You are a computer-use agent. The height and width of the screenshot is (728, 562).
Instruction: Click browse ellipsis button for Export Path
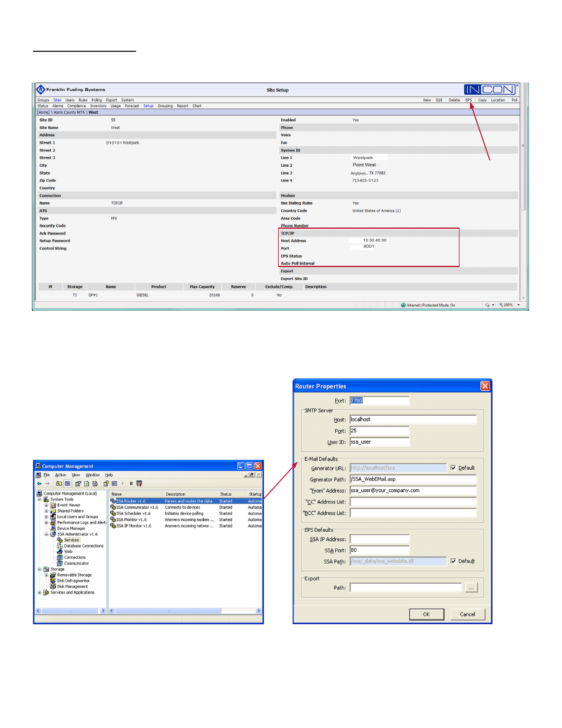point(471,588)
